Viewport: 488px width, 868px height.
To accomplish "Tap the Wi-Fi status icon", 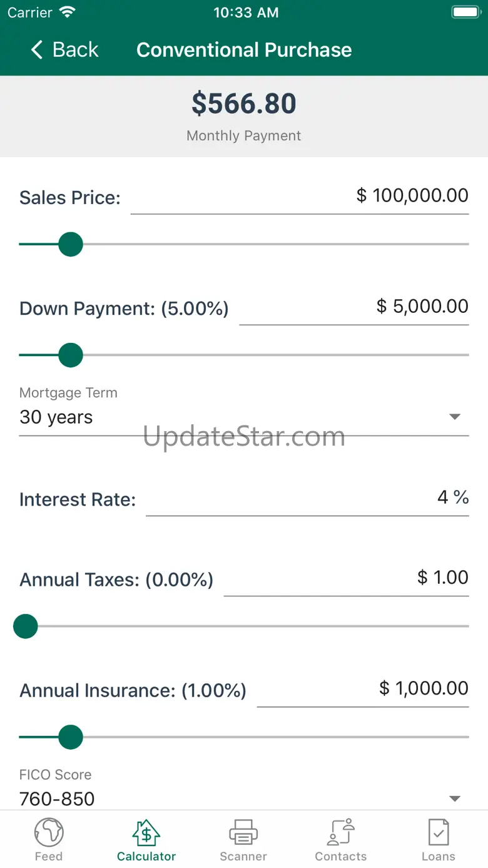I will pos(66,13).
